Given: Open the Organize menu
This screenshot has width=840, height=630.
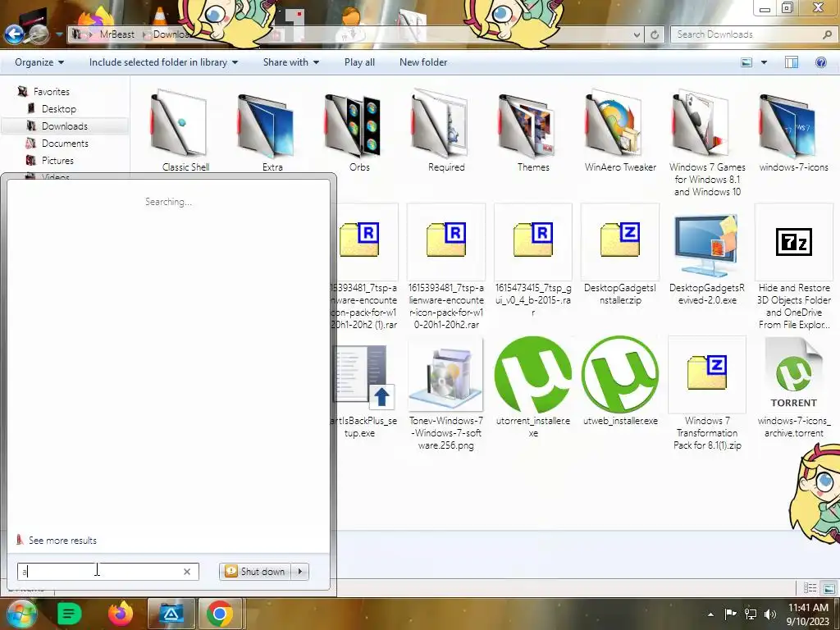Looking at the screenshot, I should pyautogui.click(x=39, y=62).
